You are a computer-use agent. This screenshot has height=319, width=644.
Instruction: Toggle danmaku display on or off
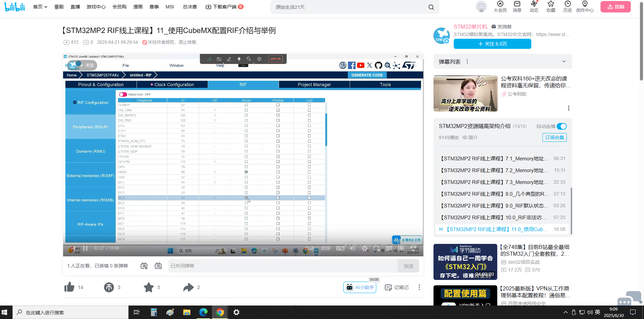(x=144, y=266)
